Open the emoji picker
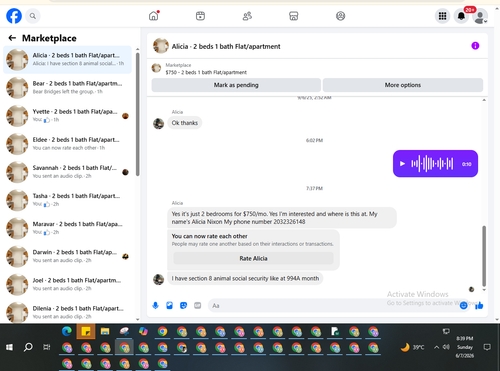 pyautogui.click(x=464, y=305)
